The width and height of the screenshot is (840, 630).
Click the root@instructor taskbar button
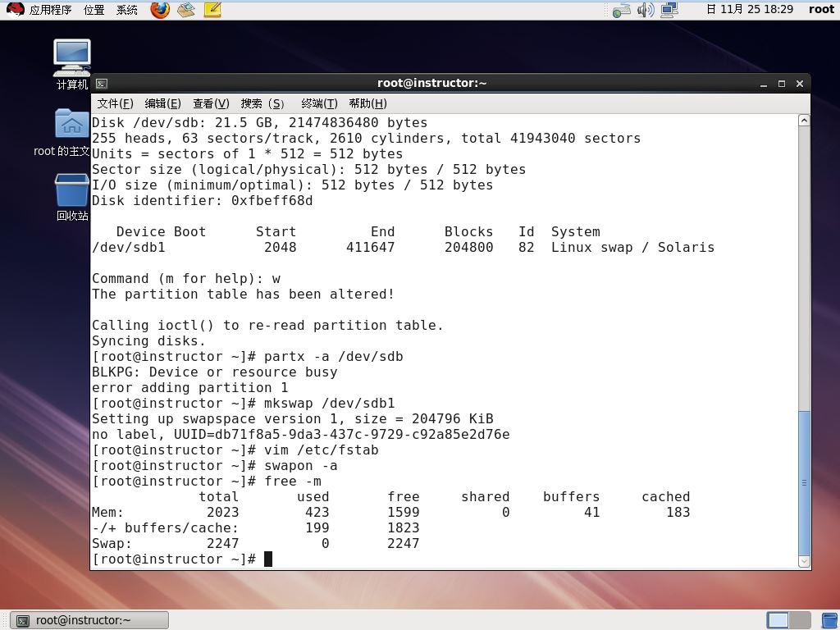point(89,620)
